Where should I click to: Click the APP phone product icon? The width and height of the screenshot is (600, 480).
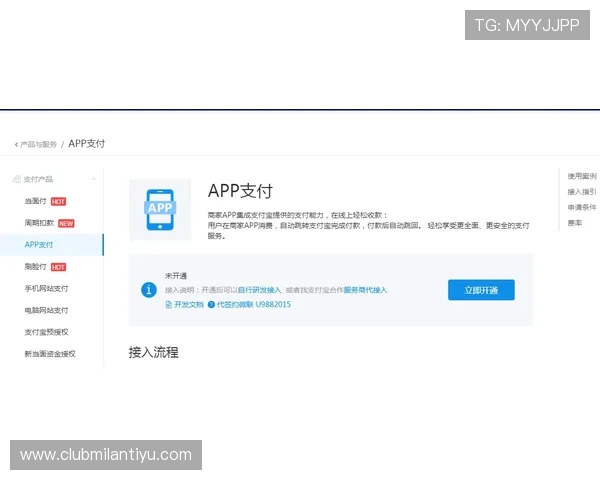click(x=160, y=209)
